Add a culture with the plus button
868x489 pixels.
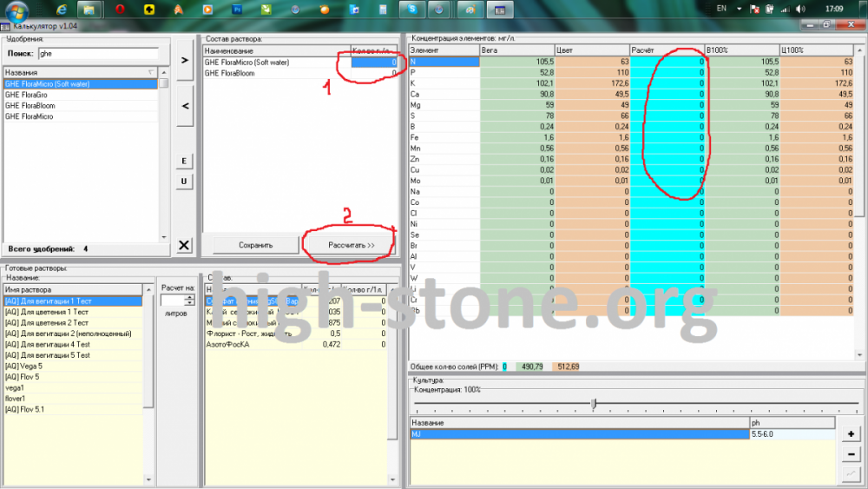pyautogui.click(x=851, y=433)
